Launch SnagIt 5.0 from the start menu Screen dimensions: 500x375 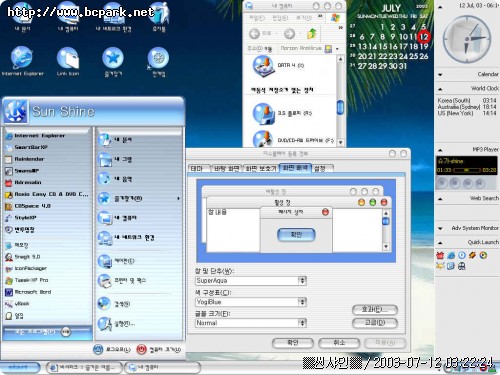23,257
